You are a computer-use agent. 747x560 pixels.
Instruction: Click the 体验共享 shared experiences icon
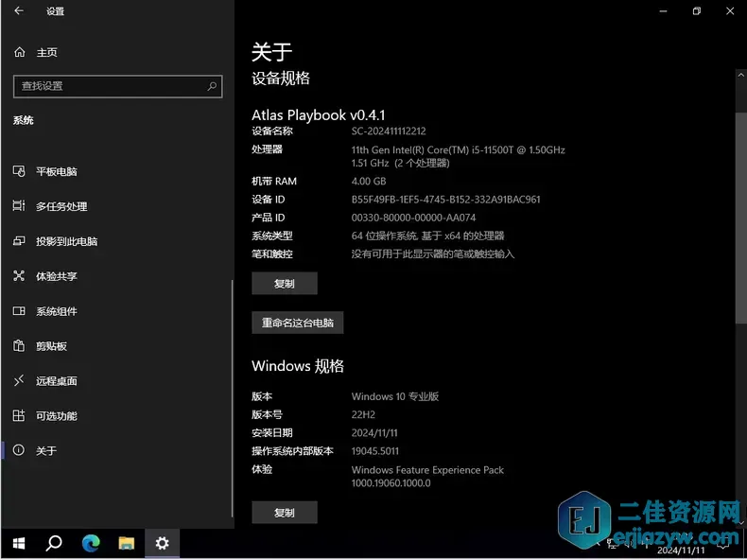coord(19,276)
